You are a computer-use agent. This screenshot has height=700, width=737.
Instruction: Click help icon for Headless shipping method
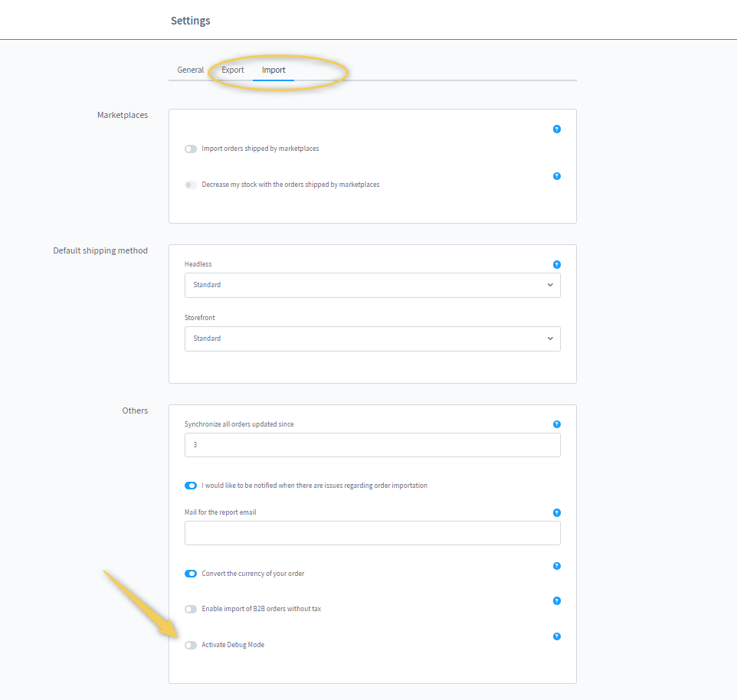point(557,264)
